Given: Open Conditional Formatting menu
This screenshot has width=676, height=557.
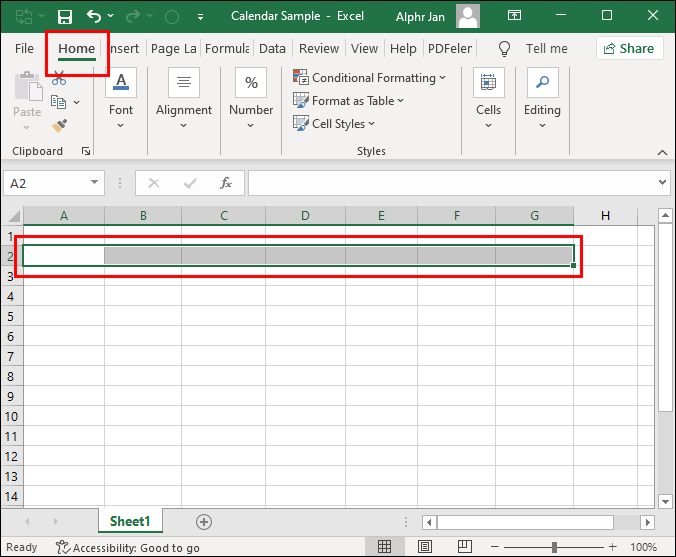Looking at the screenshot, I should (x=369, y=78).
